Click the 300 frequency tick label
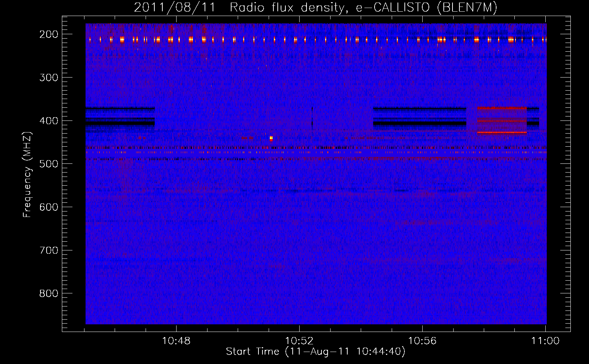589x364 pixels. point(49,78)
